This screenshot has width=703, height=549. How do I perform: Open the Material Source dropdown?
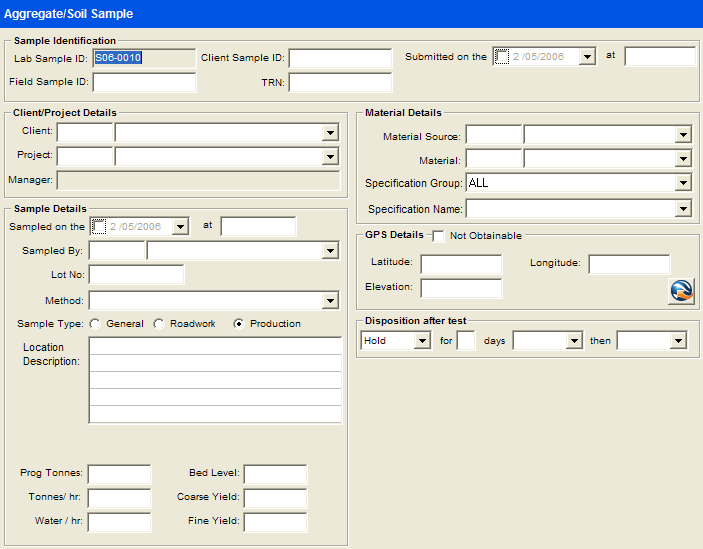coord(683,135)
